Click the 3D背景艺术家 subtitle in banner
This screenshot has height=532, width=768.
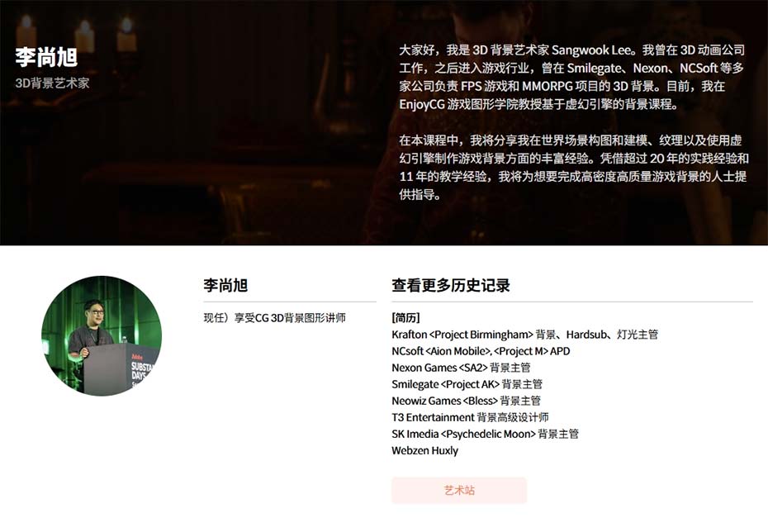point(52,83)
